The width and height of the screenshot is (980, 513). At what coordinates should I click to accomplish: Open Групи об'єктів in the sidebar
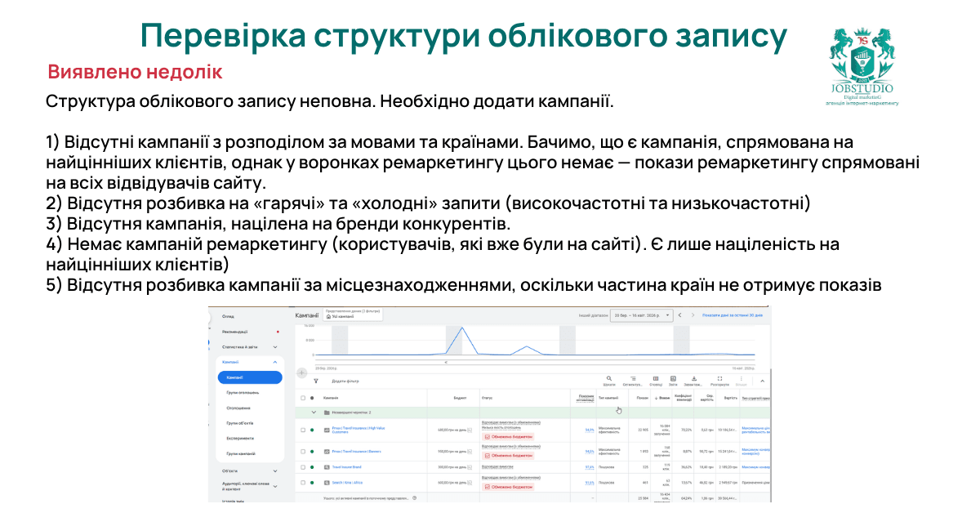[240, 423]
